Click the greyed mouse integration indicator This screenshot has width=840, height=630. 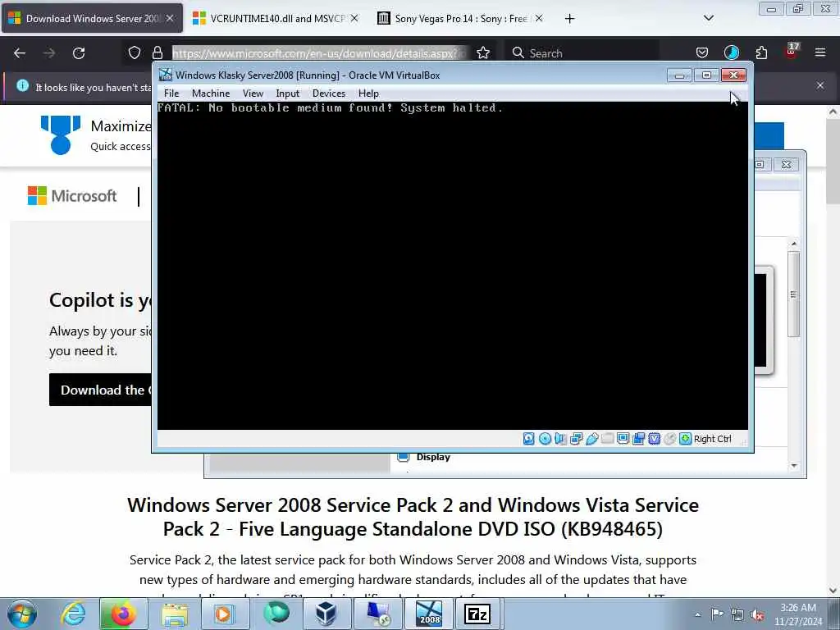coord(669,439)
